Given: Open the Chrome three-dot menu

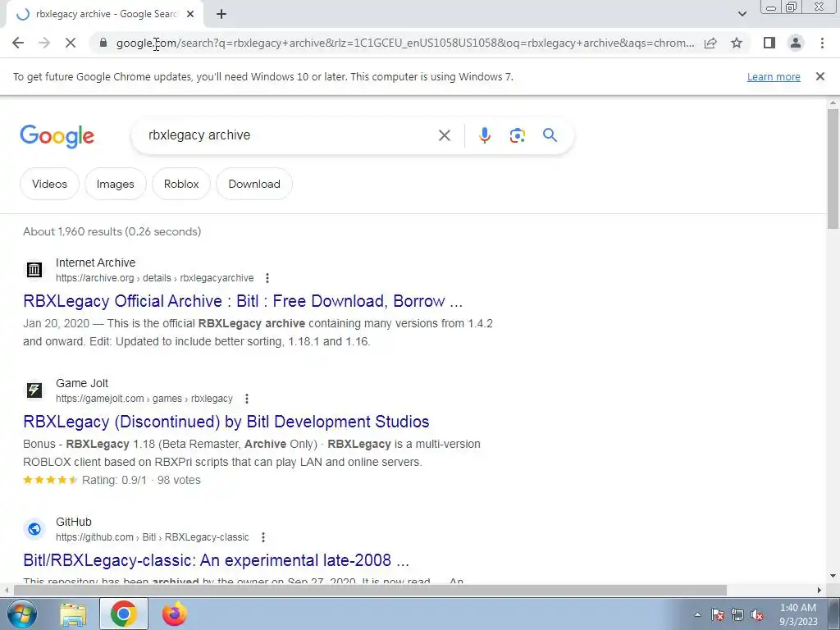Looking at the screenshot, I should 822,43.
